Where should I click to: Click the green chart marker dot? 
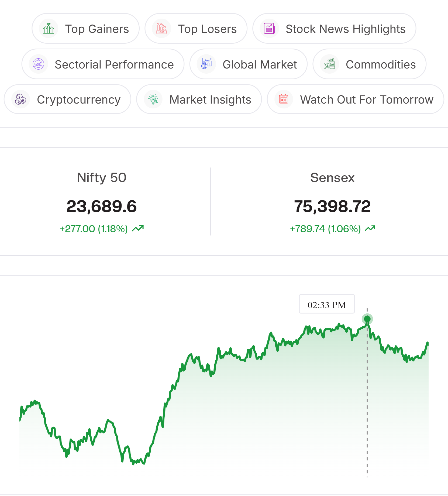(367, 319)
